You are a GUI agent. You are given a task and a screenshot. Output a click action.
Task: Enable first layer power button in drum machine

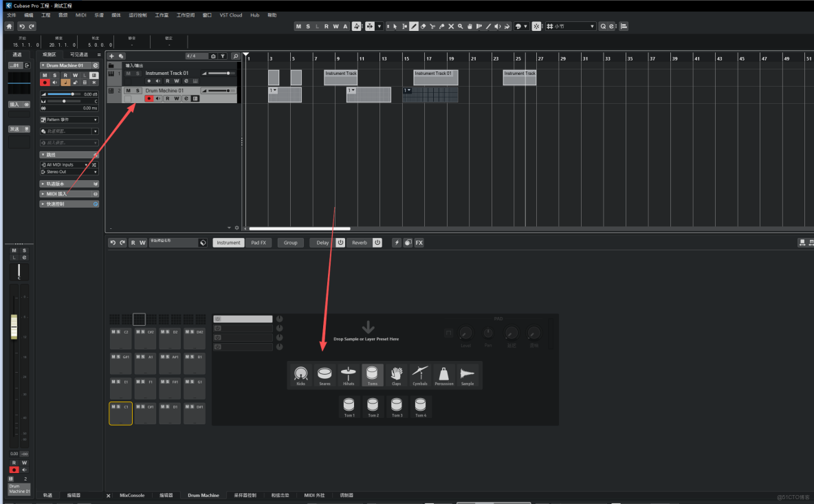[x=217, y=319]
